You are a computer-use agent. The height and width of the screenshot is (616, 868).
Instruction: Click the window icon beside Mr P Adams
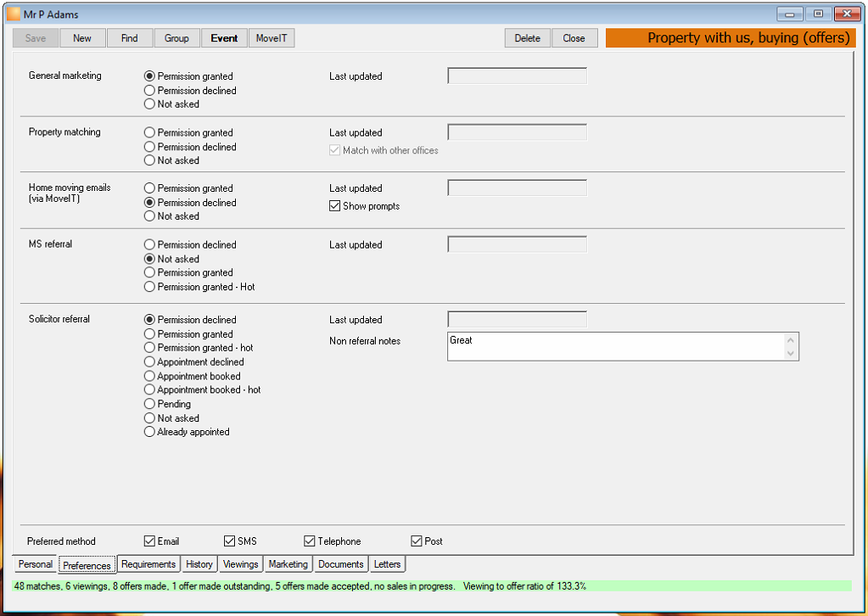click(x=14, y=14)
